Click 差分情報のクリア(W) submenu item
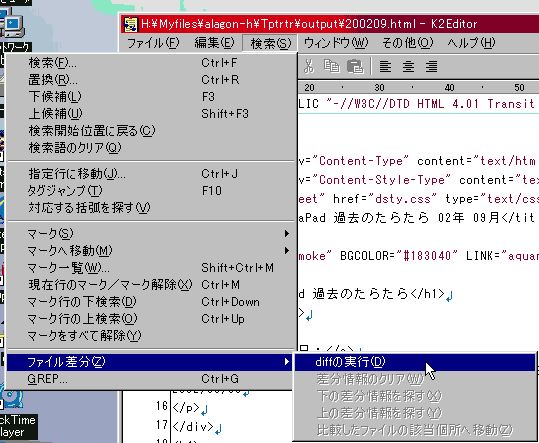The height and width of the screenshot is (443, 539). tap(415, 379)
